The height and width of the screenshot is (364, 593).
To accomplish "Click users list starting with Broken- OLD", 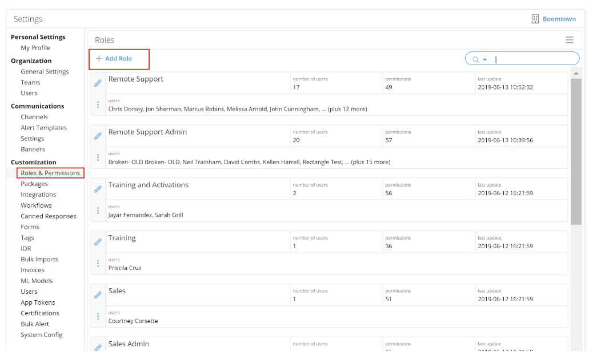I will click(x=249, y=162).
